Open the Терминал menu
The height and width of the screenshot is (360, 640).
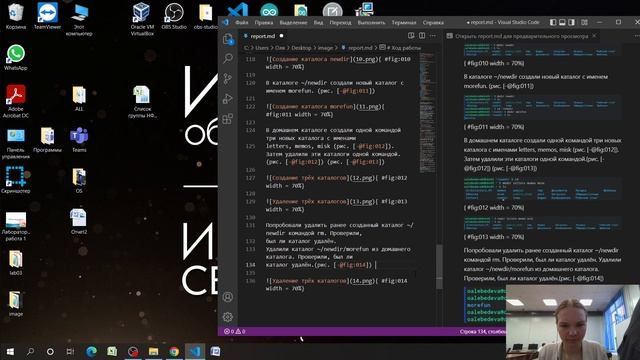(404, 22)
